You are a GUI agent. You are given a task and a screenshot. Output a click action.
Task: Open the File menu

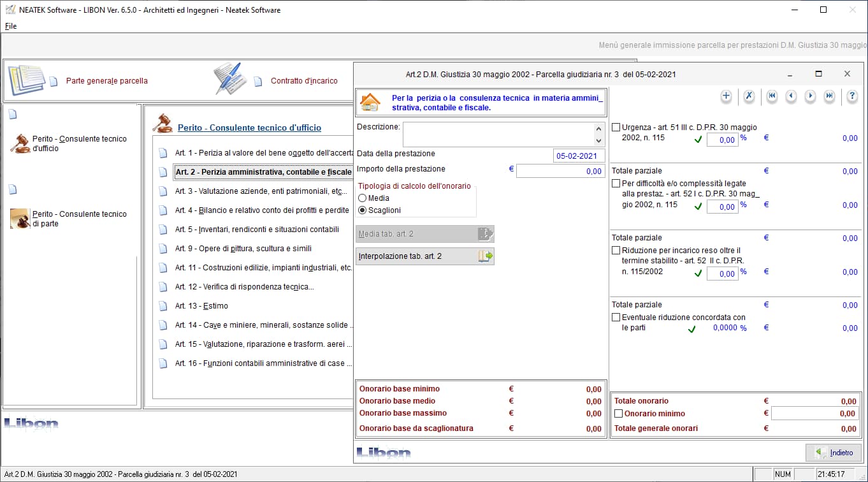tap(11, 26)
